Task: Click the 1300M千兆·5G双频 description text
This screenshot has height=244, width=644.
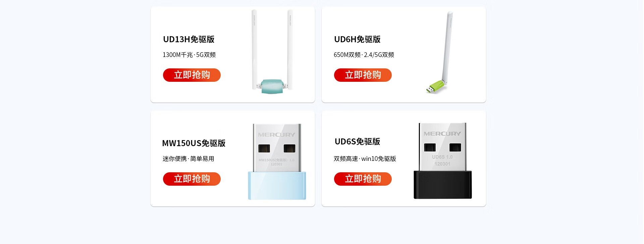Action: [189, 55]
